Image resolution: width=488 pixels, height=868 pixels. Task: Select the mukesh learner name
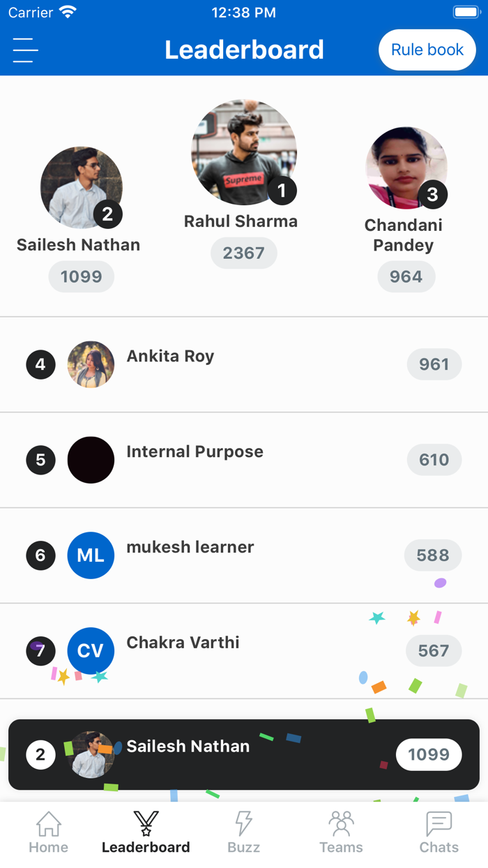[190, 547]
